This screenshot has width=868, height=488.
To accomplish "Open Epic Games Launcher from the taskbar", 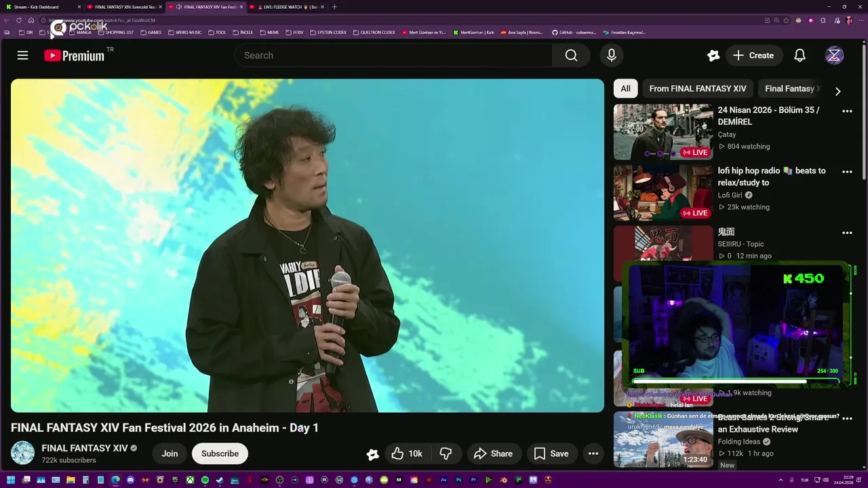I will point(175,481).
